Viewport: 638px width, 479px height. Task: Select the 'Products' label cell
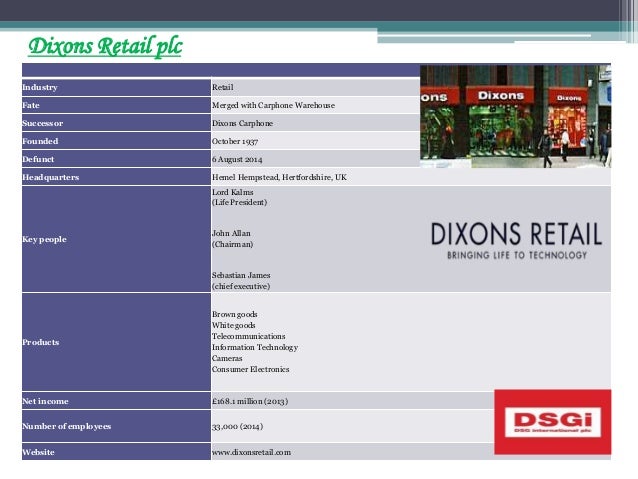[116, 342]
